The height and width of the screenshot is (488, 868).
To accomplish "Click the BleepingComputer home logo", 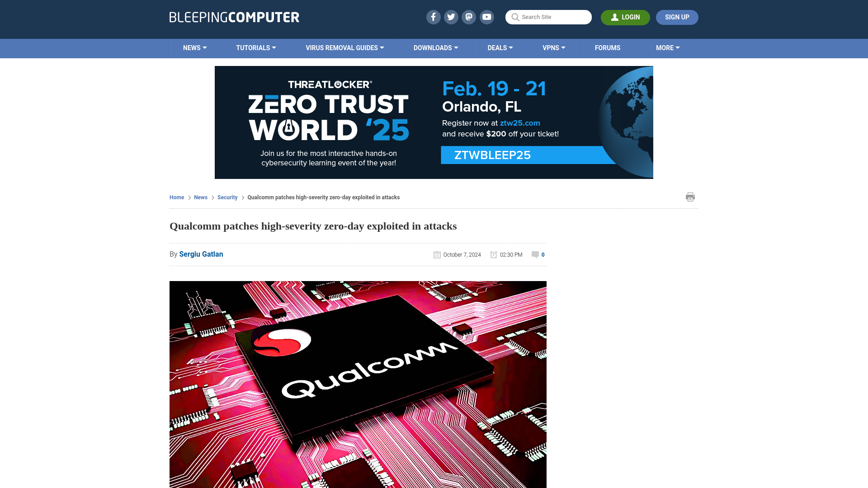I will 233,17.
